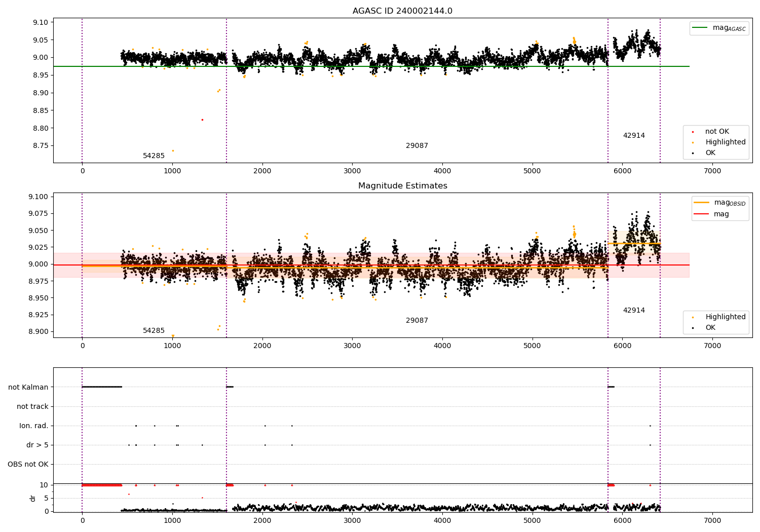Click the 5 y-tick on the dr axis
This screenshot has width=760, height=532.
click(x=46, y=498)
